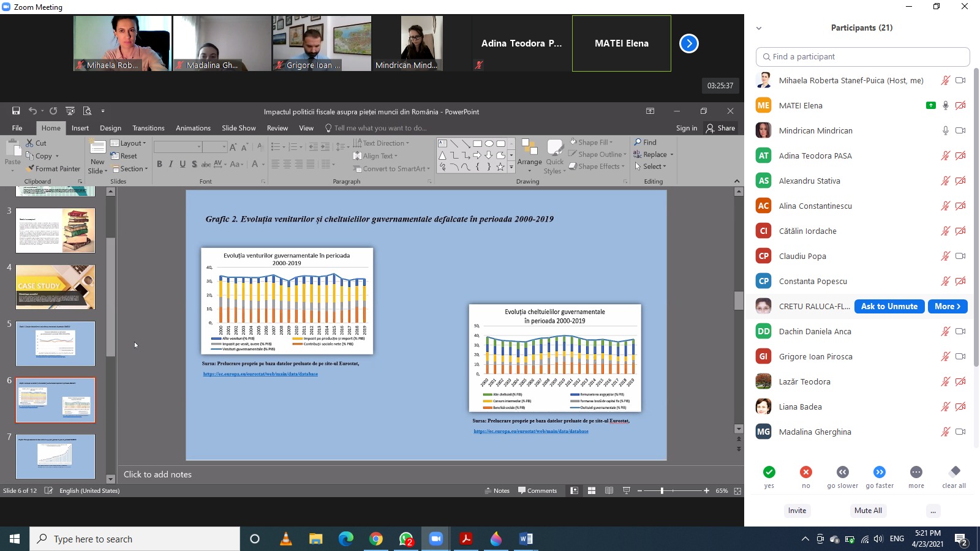Click the Save icon in PowerPoint toolbar
This screenshot has width=980, height=551.
(x=16, y=111)
